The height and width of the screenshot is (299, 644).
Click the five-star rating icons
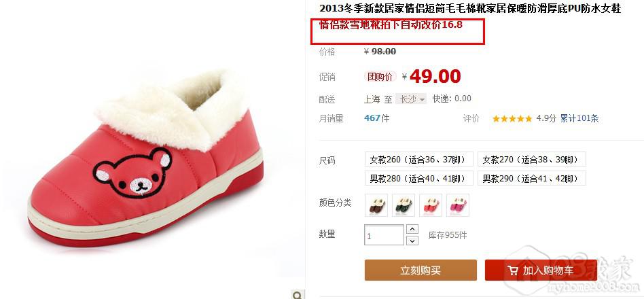(x=512, y=119)
